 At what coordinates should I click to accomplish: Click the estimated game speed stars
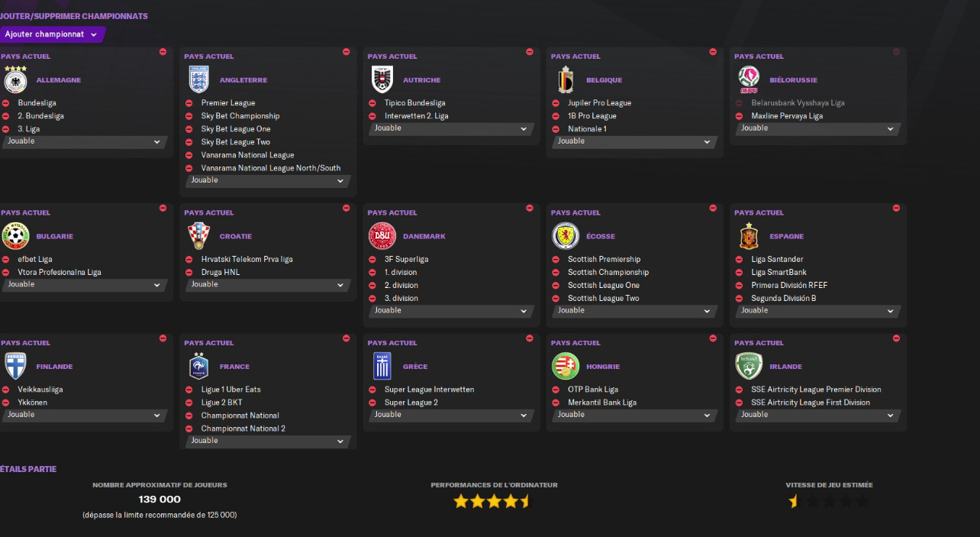(x=829, y=501)
